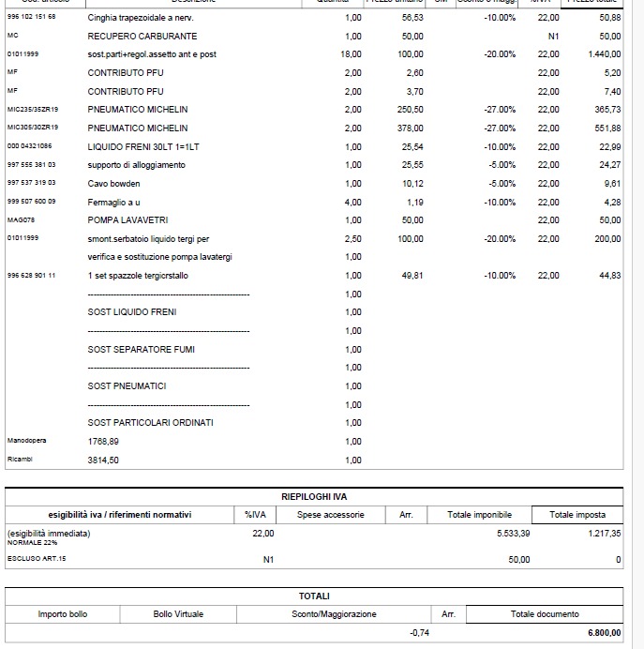Click the 'RIEPILOGHI IVA' section header
Image resolution: width=644 pixels, height=649 pixels.
314,495
